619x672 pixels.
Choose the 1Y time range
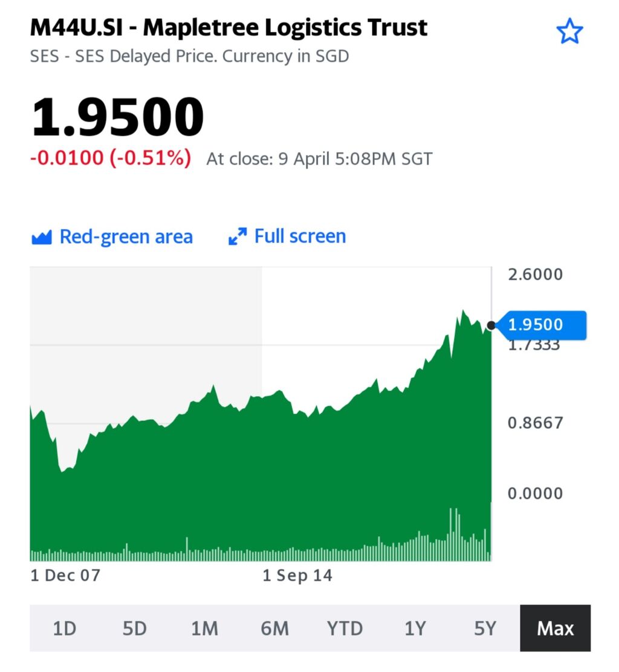tap(415, 628)
